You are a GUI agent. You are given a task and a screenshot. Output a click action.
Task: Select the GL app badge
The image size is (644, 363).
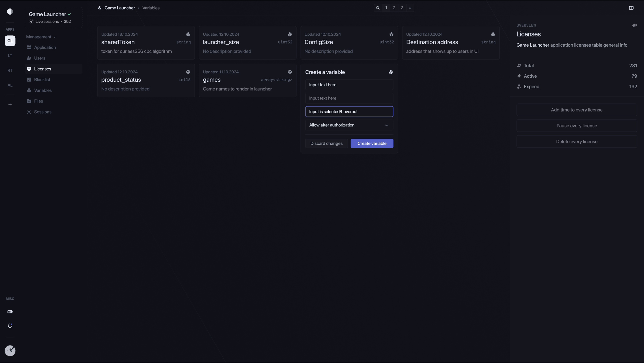click(x=10, y=41)
